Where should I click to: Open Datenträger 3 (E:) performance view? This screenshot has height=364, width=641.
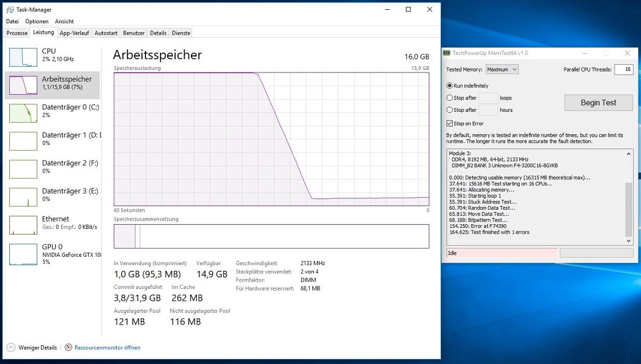click(x=52, y=197)
